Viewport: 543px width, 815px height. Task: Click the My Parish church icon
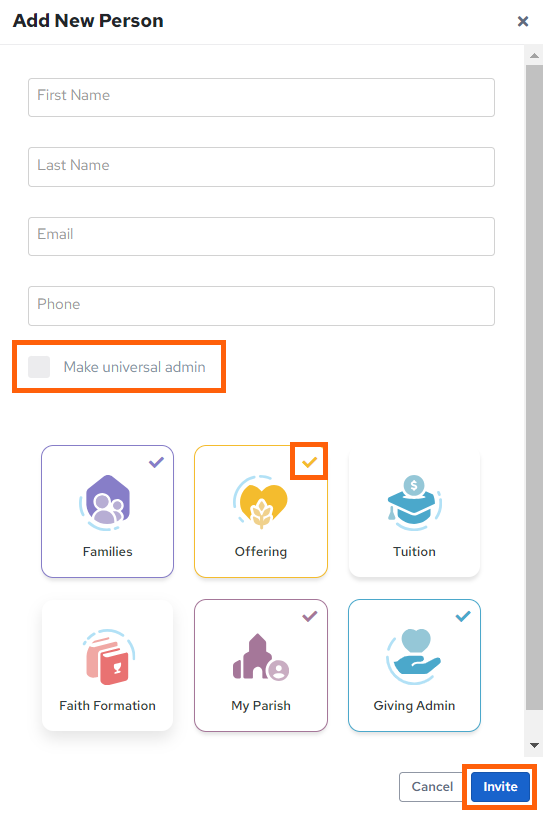click(x=261, y=657)
